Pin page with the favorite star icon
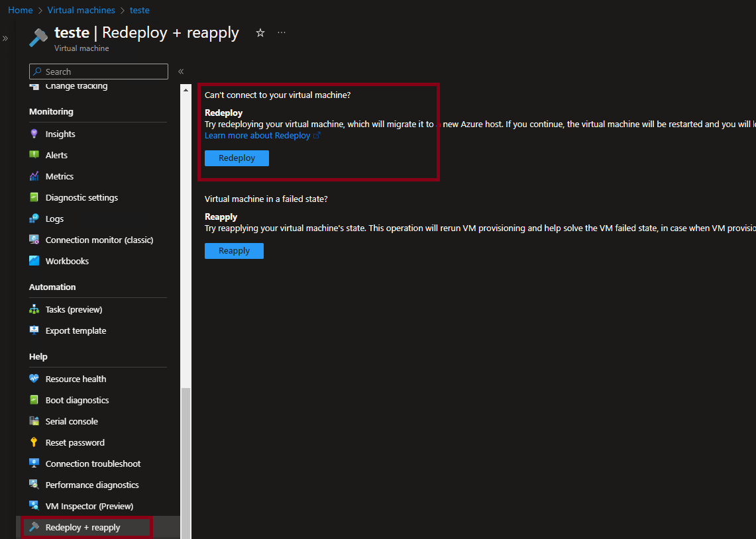 tap(260, 32)
